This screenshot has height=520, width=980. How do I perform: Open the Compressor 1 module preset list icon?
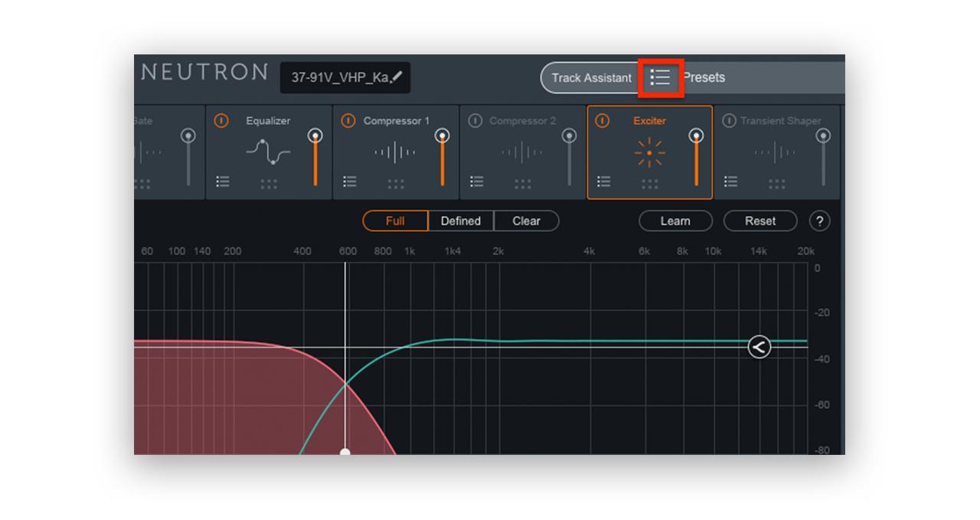[350, 182]
